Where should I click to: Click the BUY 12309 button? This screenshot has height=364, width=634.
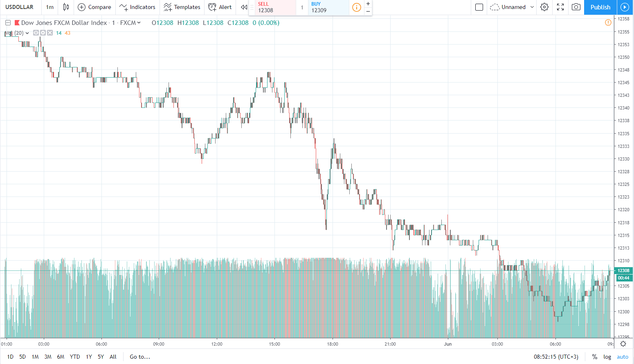329,7
